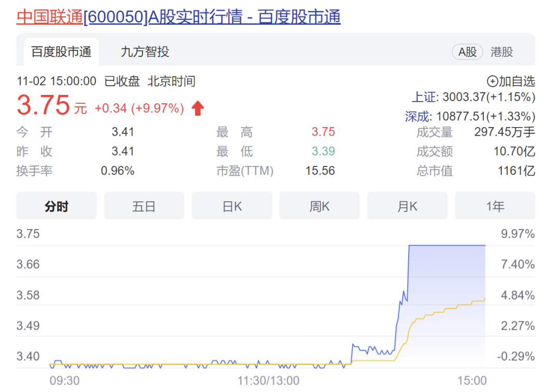Open the 深成 index link
Screen dimensions: 560x392
tap(417, 116)
